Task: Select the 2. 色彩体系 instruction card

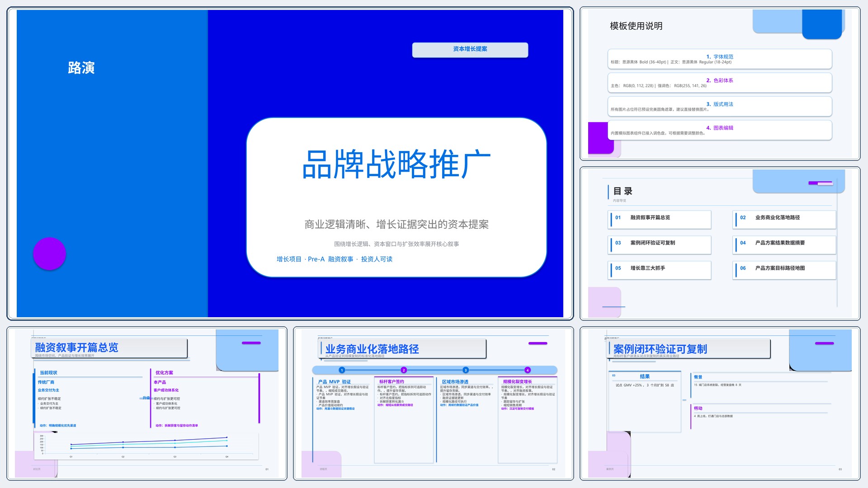Action: 720,83
